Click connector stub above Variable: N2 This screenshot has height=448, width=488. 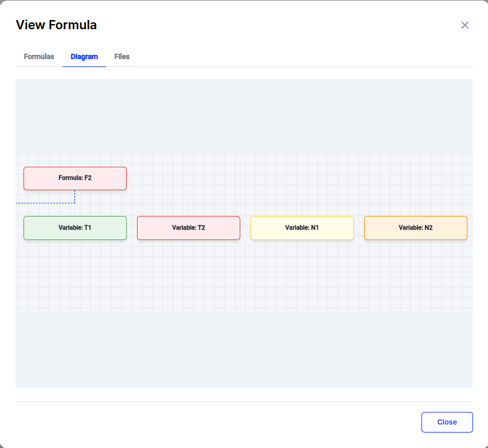pos(416,209)
